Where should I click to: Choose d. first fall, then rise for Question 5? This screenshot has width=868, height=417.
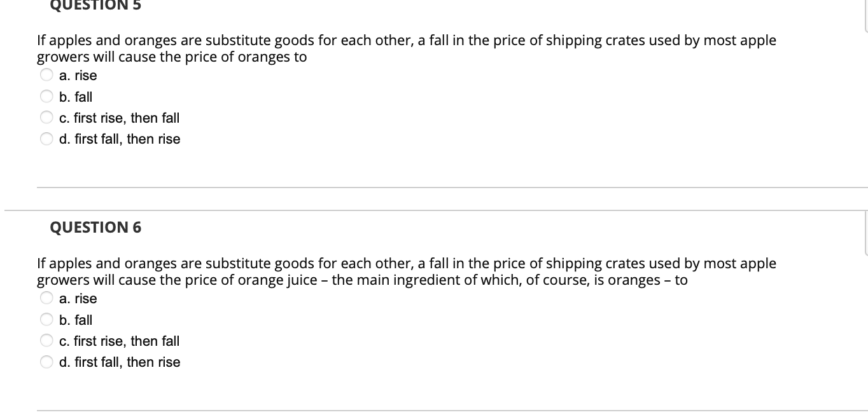[x=46, y=138]
